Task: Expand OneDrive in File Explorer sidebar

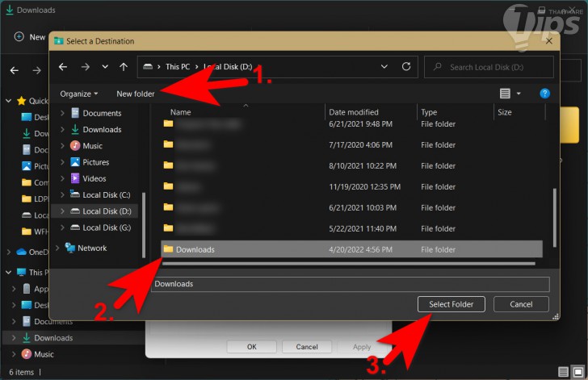Action: point(8,253)
